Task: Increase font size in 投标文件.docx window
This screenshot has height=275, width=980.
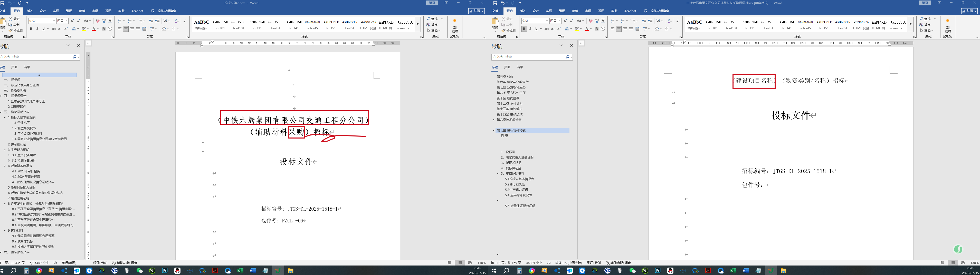Action: click(72, 21)
